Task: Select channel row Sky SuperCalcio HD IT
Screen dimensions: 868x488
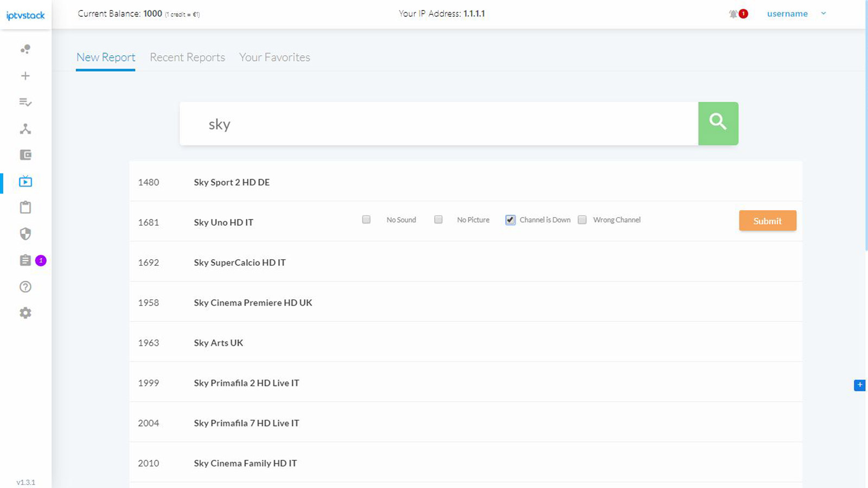Action: click(x=465, y=261)
